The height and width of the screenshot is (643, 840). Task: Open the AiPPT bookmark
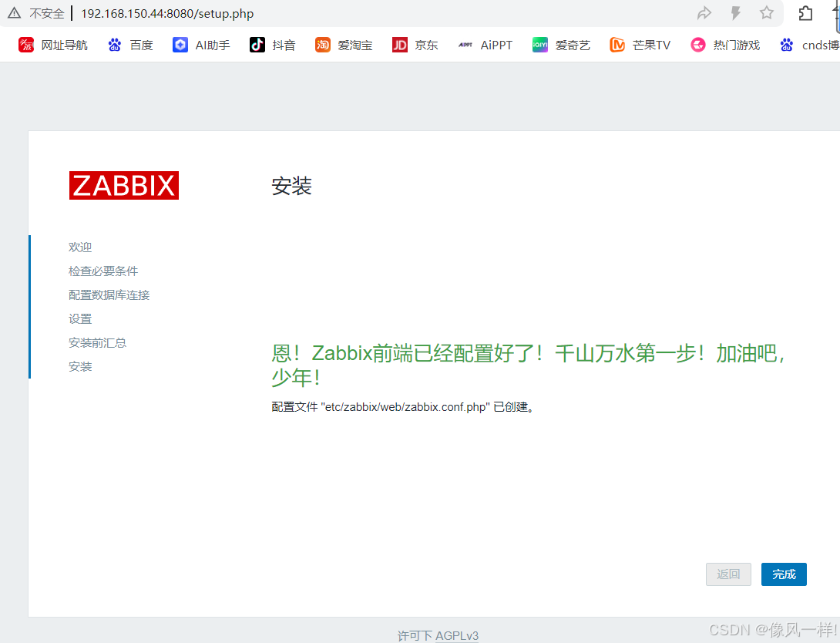[x=486, y=45]
